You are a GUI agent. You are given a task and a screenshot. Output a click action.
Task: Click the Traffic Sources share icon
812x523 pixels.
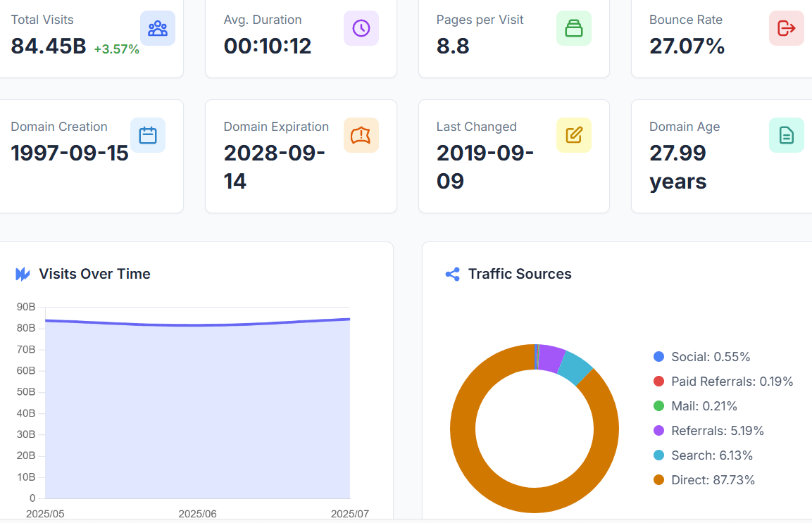click(x=451, y=274)
